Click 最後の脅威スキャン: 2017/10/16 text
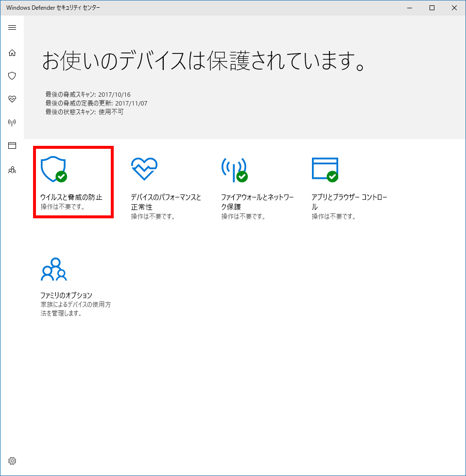The width and height of the screenshot is (466, 476). pos(88,94)
